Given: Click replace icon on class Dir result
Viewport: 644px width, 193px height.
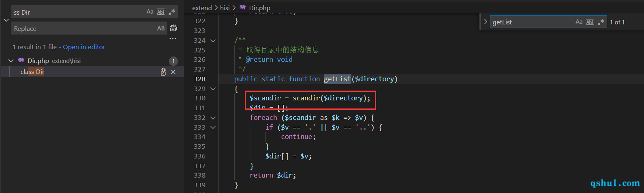Looking at the screenshot, I should point(163,72).
